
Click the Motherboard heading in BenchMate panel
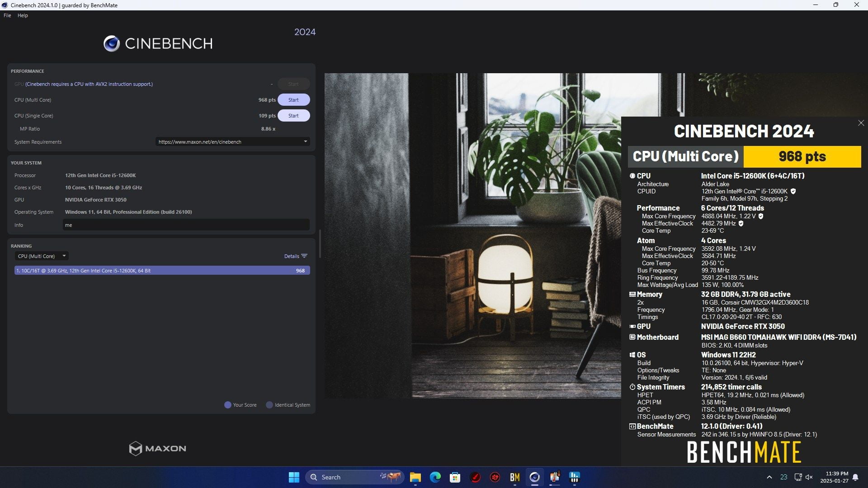pos(657,337)
